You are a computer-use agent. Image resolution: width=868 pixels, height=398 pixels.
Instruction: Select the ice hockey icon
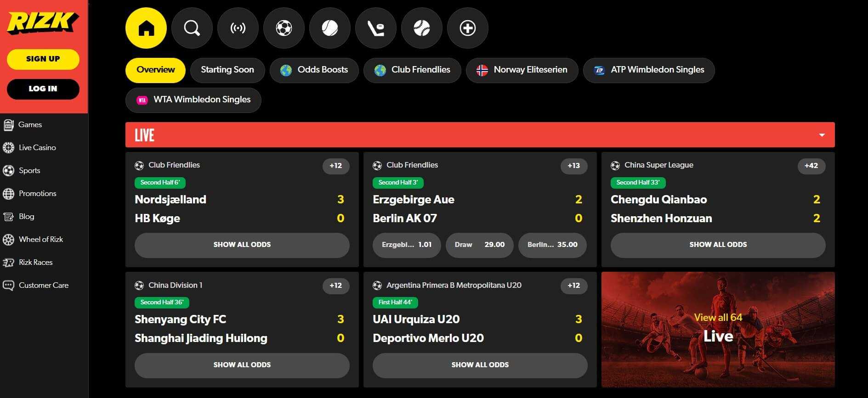coord(376,28)
